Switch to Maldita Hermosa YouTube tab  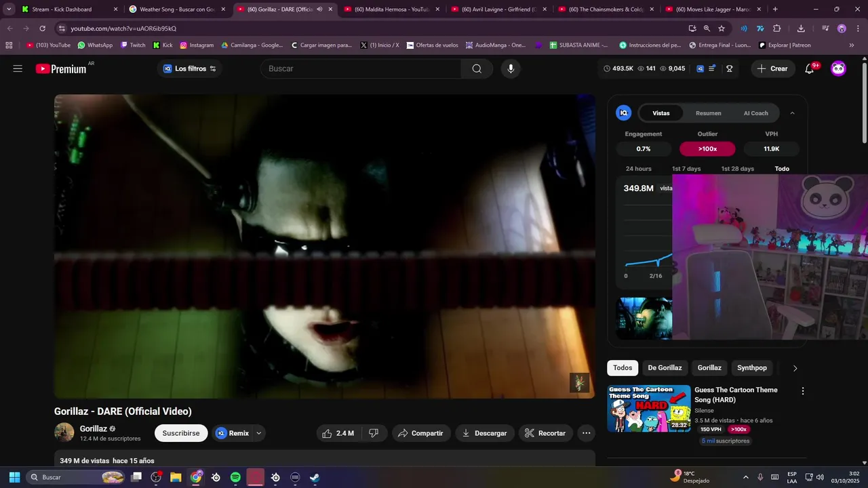tap(391, 9)
